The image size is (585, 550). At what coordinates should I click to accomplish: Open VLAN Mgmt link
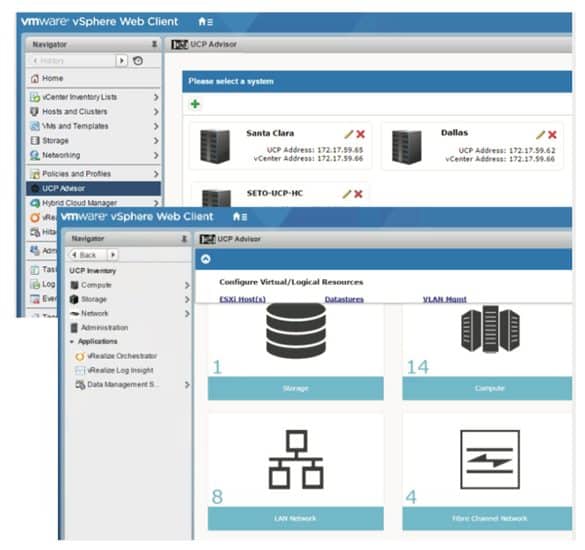(x=444, y=299)
